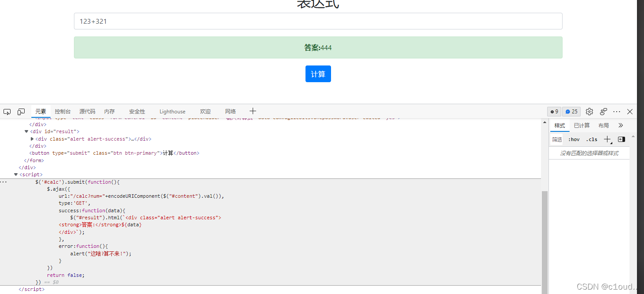This screenshot has width=644, height=294.
Task: Select the closing </script> tag line
Action: tap(31, 289)
